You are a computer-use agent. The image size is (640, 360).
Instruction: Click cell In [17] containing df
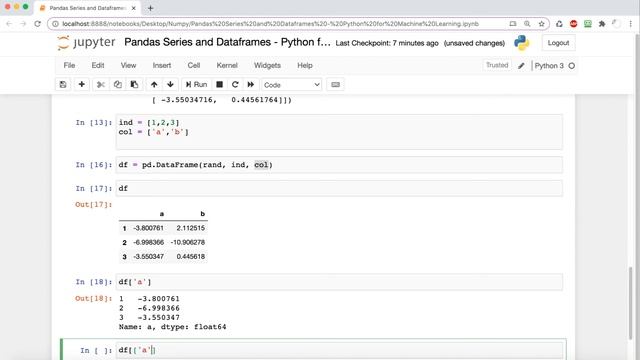339,188
